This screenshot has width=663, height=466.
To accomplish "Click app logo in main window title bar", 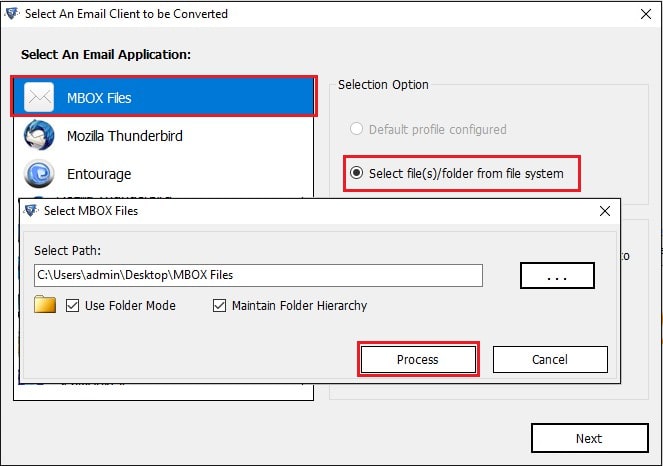I will [x=12, y=14].
